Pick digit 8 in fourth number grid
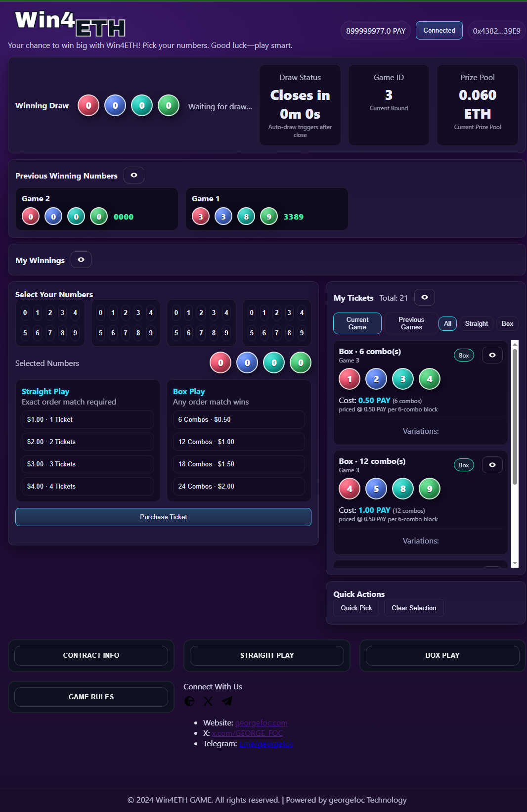Viewport: 527px width, 812px height. (x=289, y=333)
